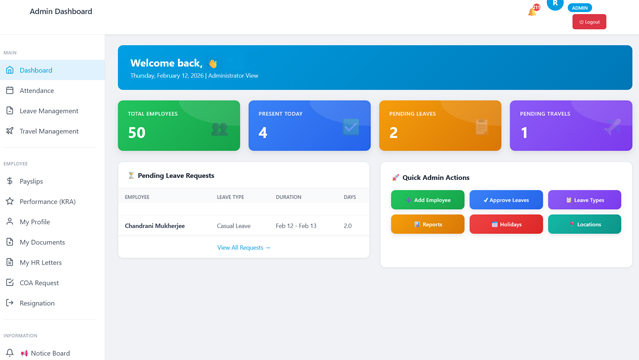This screenshot has height=360, width=639.
Task: Open the Present Today 4 card
Action: coord(310,126)
